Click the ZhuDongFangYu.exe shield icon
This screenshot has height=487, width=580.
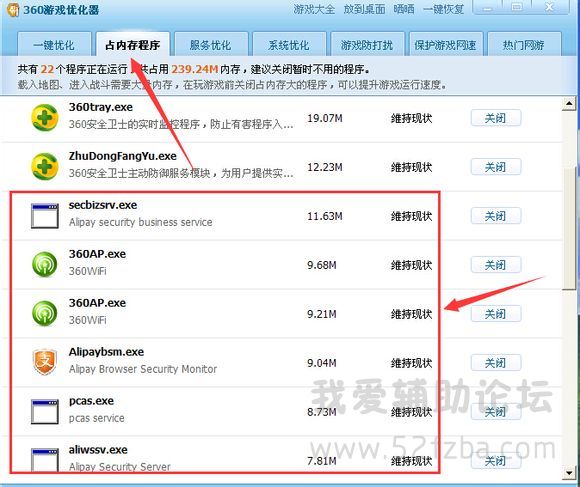44,167
